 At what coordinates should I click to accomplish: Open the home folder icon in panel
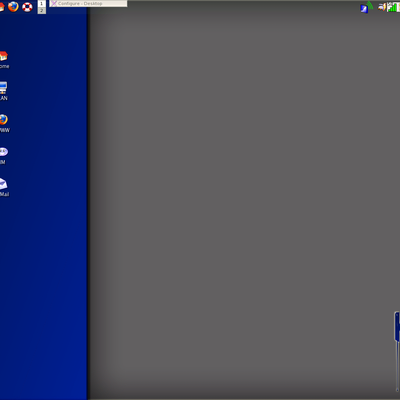2,7
